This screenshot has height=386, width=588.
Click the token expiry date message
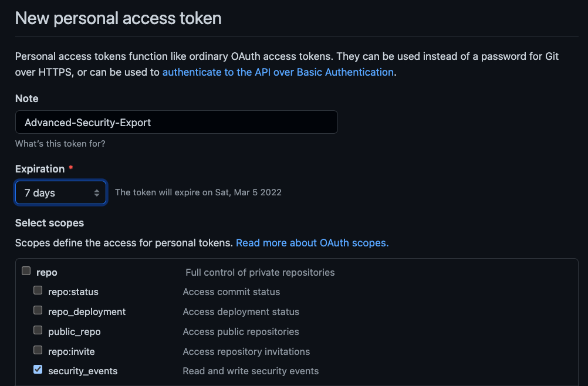[x=198, y=192]
